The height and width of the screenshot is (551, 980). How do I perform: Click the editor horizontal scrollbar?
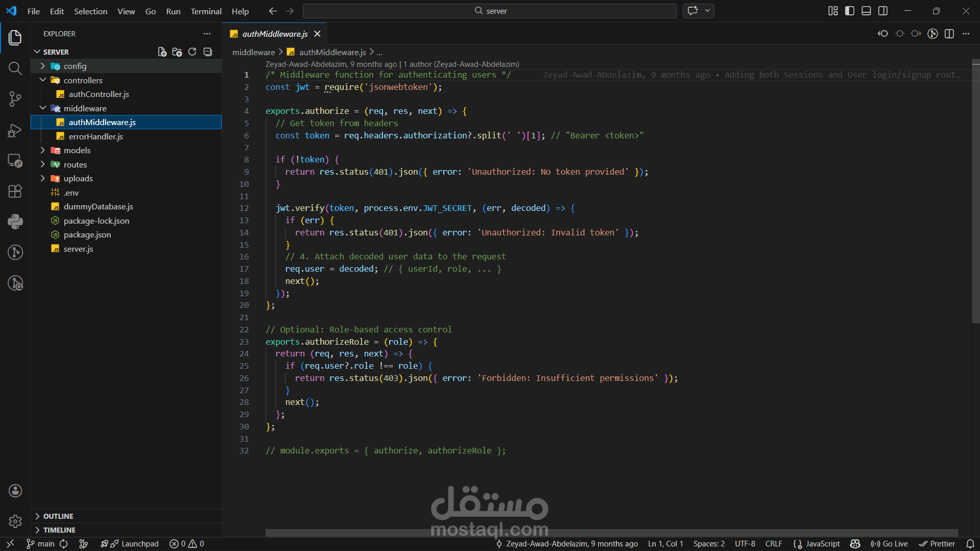[611, 533]
